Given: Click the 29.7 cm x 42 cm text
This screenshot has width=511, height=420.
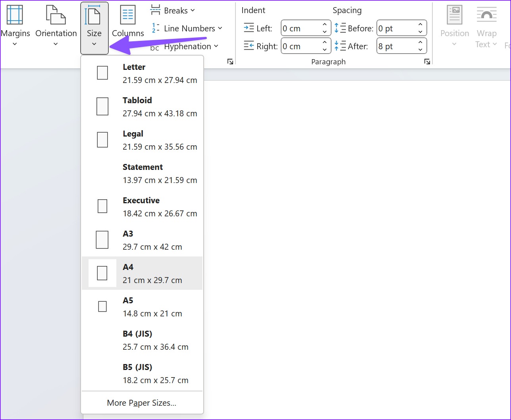Looking at the screenshot, I should (x=152, y=247).
